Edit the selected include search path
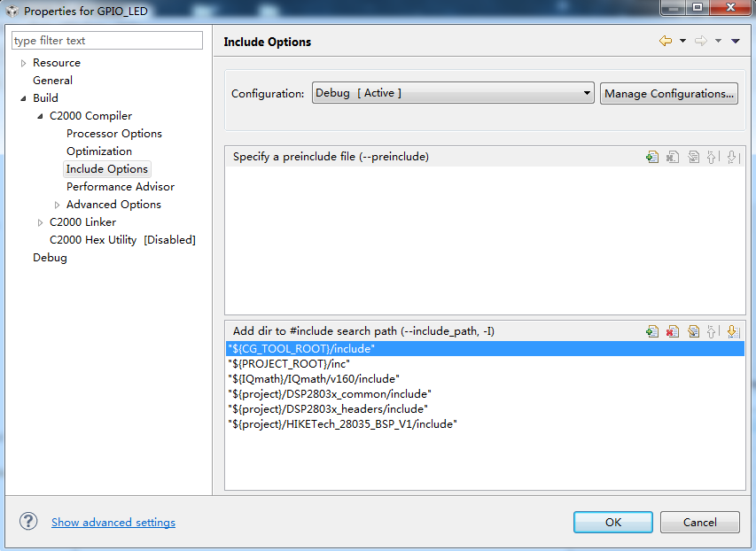756x551 pixels. point(693,331)
